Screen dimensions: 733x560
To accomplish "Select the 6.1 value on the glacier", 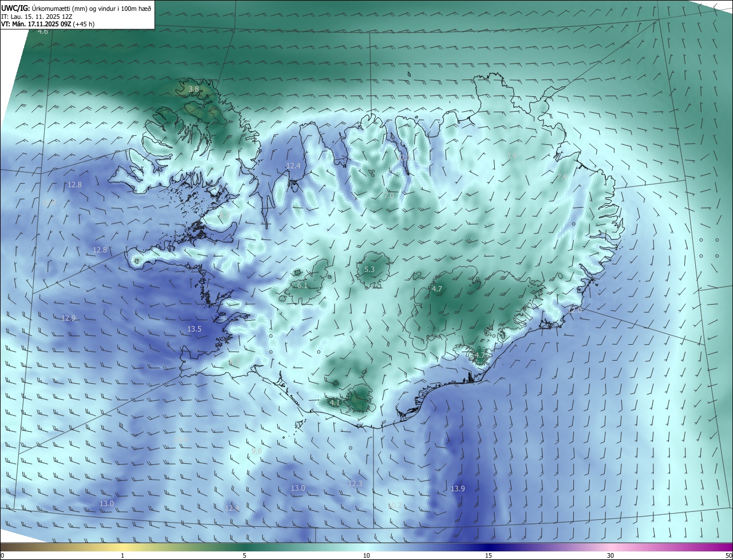I will (302, 285).
